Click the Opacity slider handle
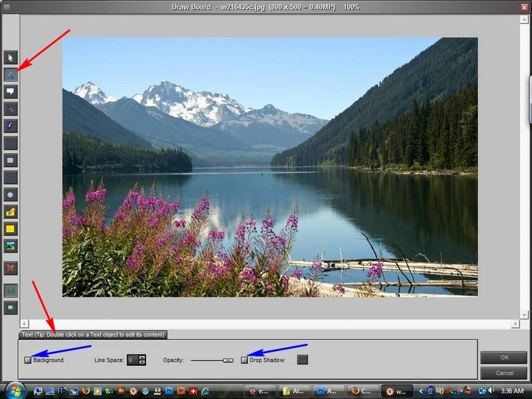This screenshot has width=532, height=399. coord(228,360)
